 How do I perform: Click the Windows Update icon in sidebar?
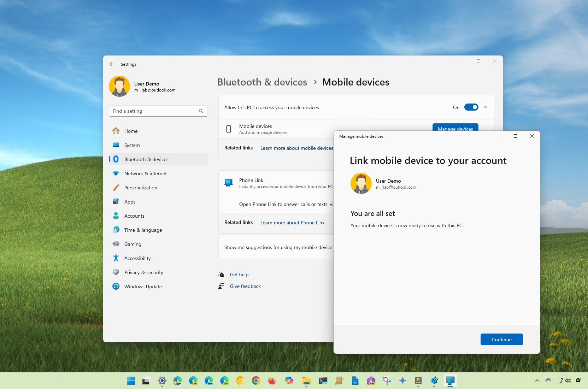pyautogui.click(x=116, y=287)
